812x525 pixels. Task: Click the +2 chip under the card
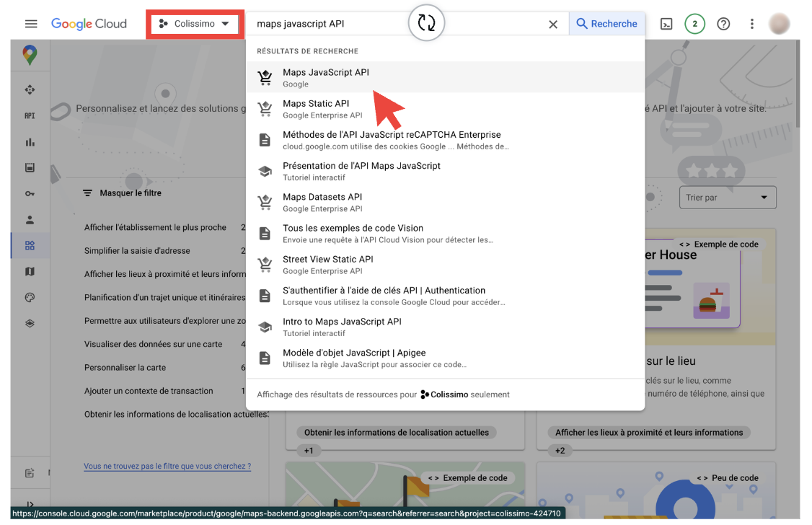[560, 451]
